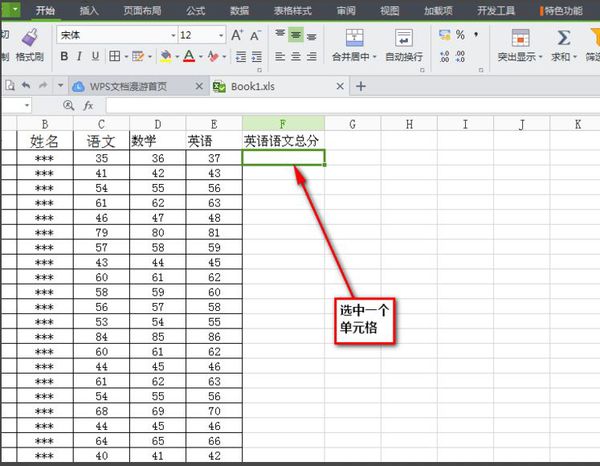Open the font name dropdown
This screenshot has height=466, width=600.
point(173,35)
